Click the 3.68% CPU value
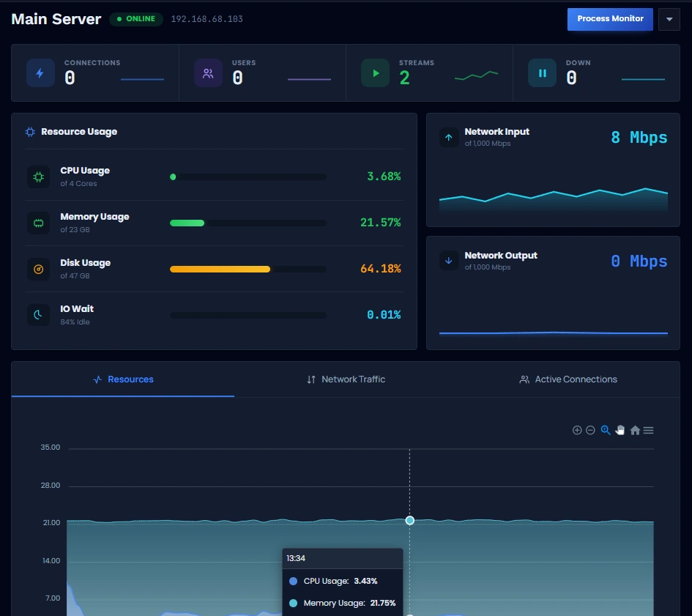This screenshot has height=616, width=692. point(384,177)
